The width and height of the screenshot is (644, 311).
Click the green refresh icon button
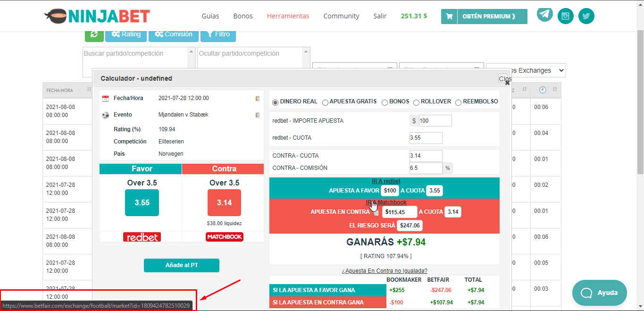click(94, 34)
